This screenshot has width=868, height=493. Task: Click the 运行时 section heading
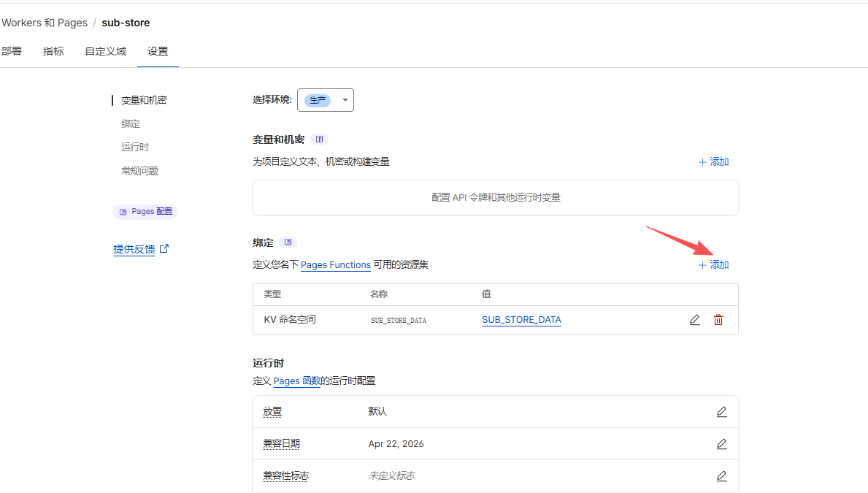point(269,364)
